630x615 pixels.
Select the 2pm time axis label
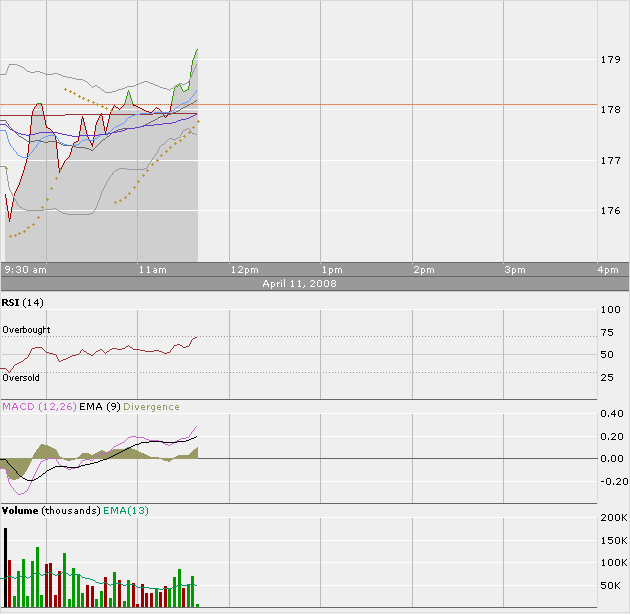coord(423,270)
